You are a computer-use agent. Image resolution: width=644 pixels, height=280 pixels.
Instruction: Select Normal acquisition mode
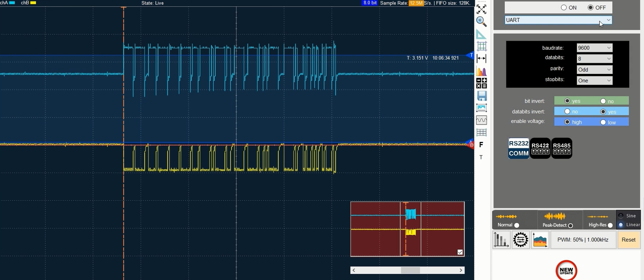click(517, 225)
